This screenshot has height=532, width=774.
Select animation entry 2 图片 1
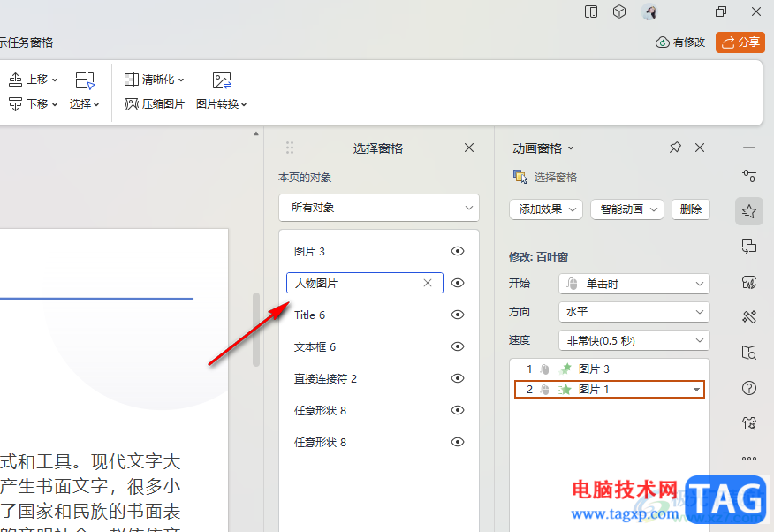coord(609,390)
